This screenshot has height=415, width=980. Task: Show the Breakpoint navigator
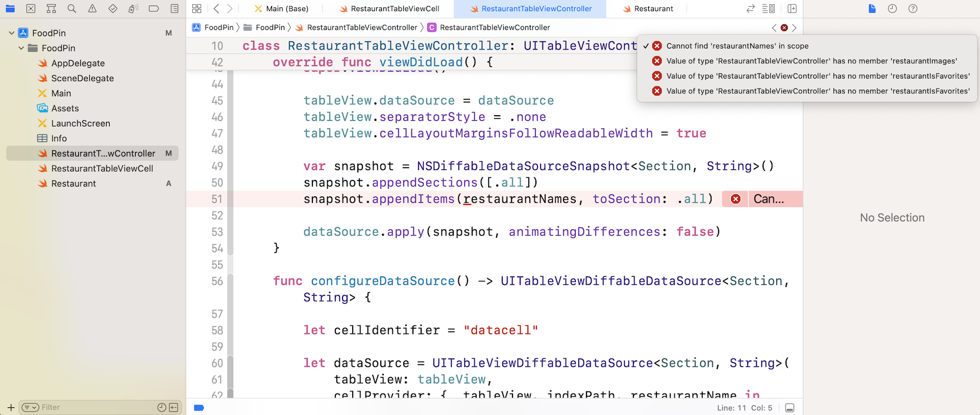(x=154, y=9)
